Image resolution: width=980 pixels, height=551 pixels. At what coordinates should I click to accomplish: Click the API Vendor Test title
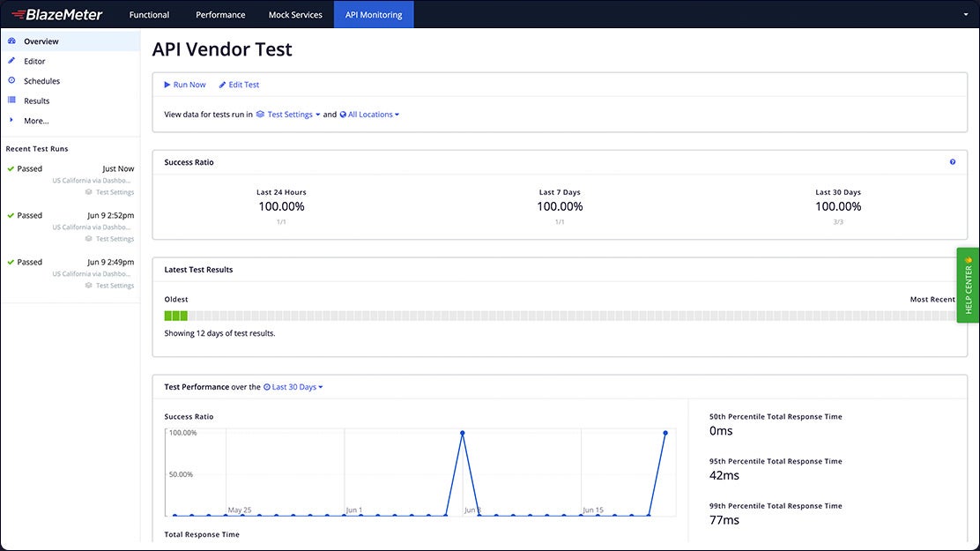coord(222,49)
